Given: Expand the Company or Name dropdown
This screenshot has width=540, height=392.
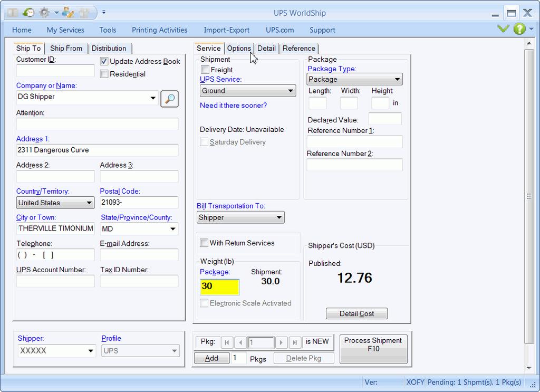Looking at the screenshot, I should click(x=153, y=98).
